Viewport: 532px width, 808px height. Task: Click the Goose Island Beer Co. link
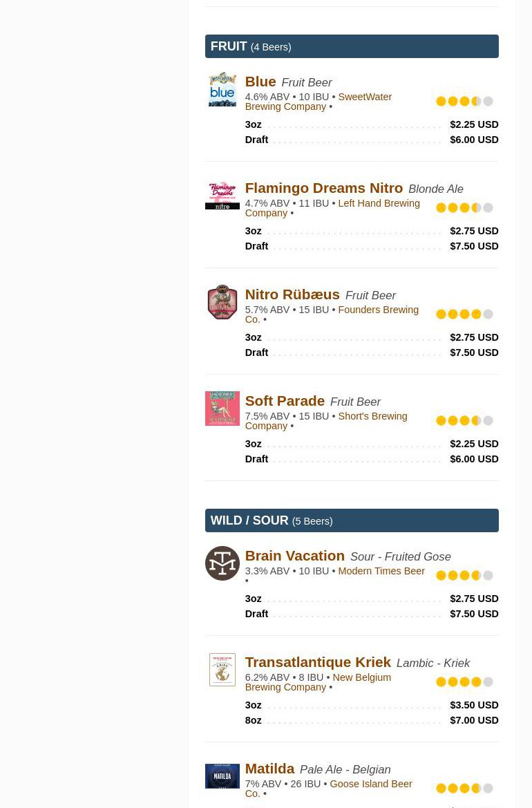[329, 789]
